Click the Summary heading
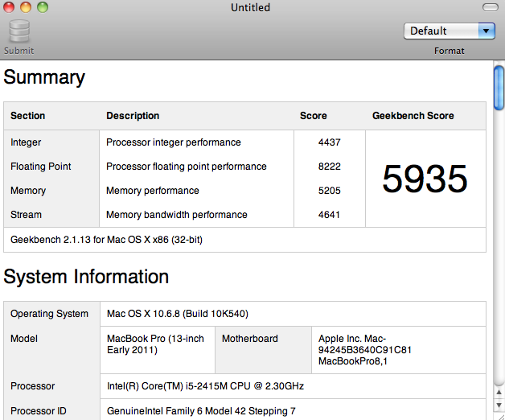This screenshot has height=420, width=505. point(44,78)
